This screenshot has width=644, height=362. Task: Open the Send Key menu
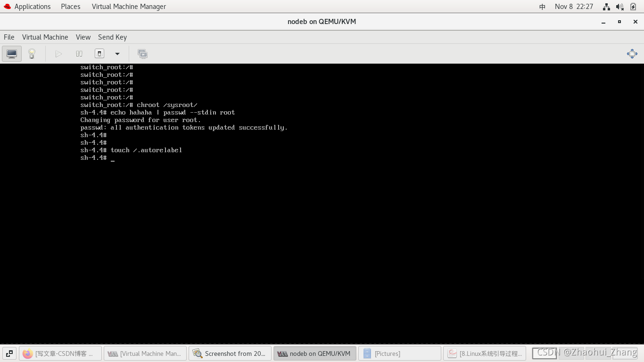pyautogui.click(x=112, y=37)
